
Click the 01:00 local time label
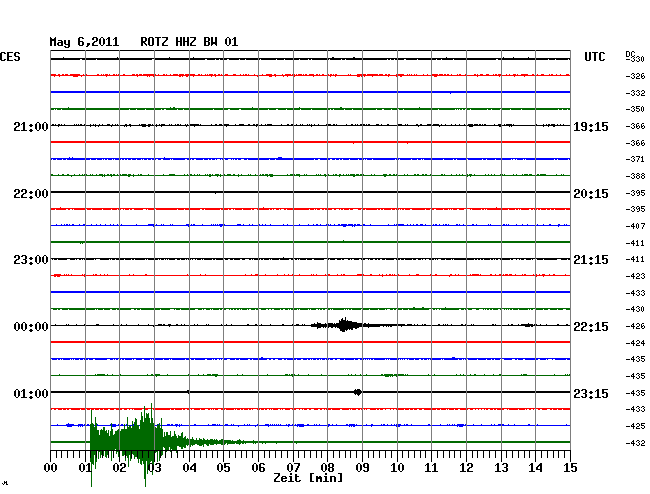point(31,393)
